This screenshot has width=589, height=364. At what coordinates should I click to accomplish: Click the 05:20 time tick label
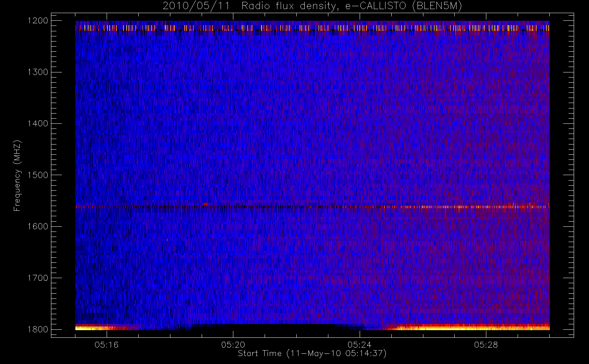(233, 345)
